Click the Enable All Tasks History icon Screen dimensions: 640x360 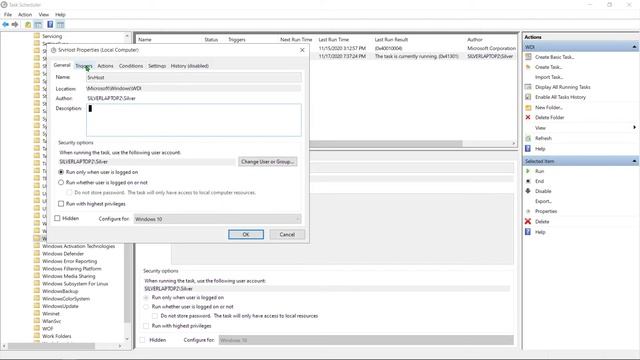click(528, 97)
